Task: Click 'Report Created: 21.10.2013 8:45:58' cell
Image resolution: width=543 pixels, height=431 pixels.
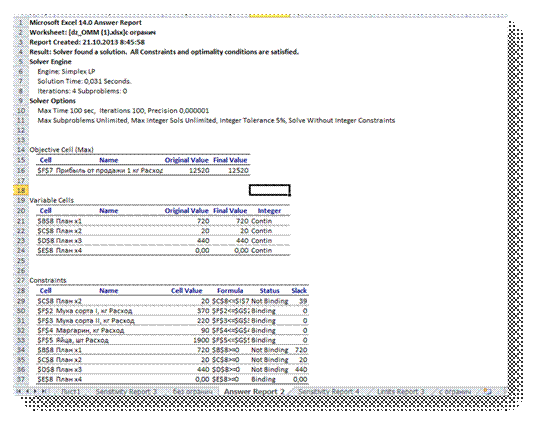Action: coord(87,42)
